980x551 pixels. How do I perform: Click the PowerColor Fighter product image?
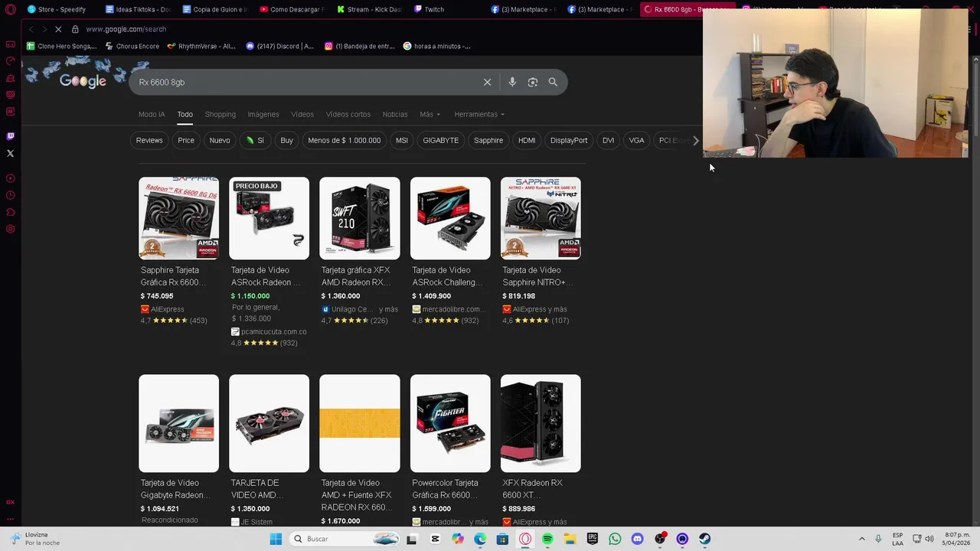[450, 423]
